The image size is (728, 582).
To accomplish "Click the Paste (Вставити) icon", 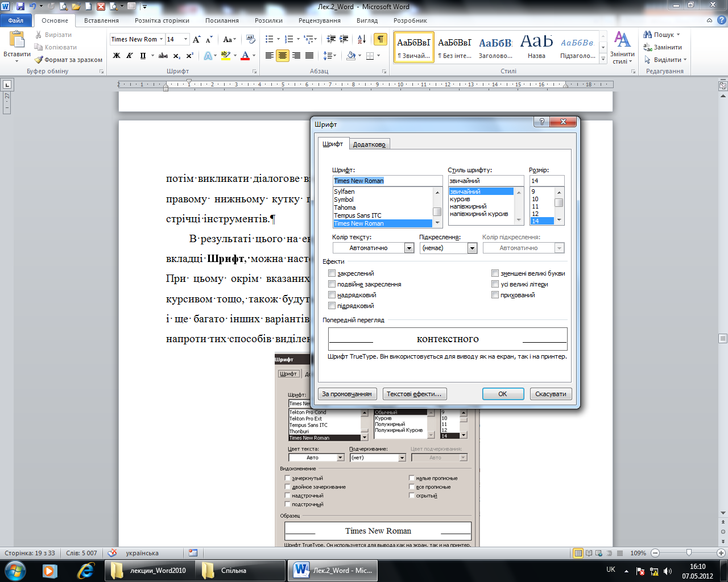I will (x=17, y=40).
